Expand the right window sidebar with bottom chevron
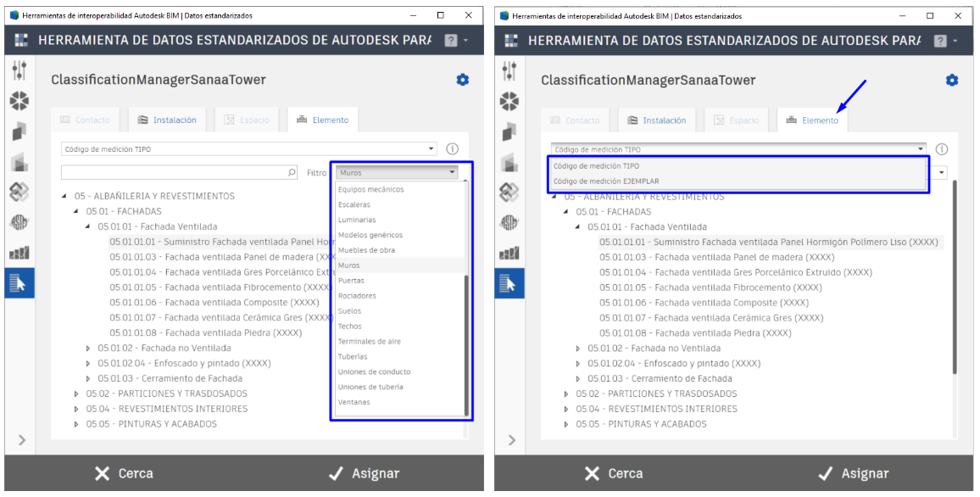 [512, 440]
